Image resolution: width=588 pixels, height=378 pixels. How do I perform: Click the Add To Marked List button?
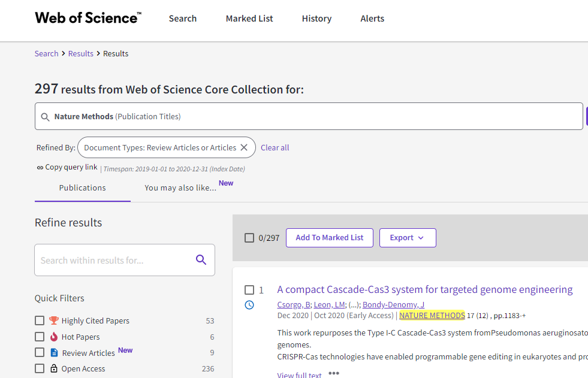tap(330, 238)
